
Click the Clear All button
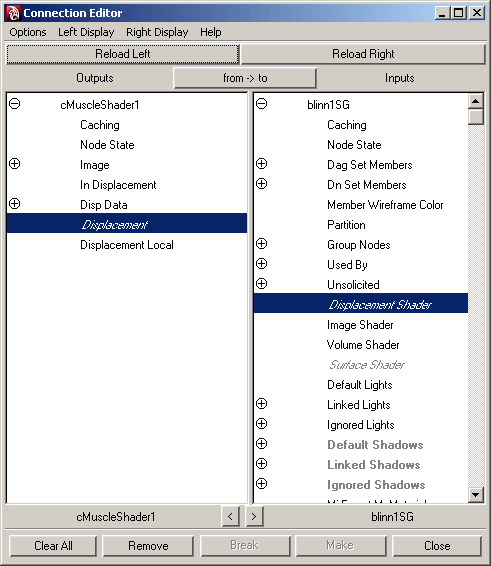tap(53, 545)
